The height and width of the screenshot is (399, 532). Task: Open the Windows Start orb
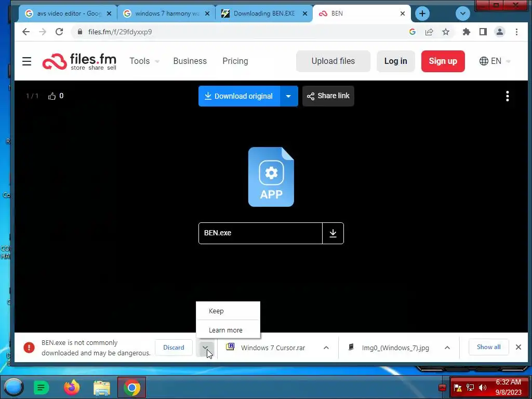[13, 387]
